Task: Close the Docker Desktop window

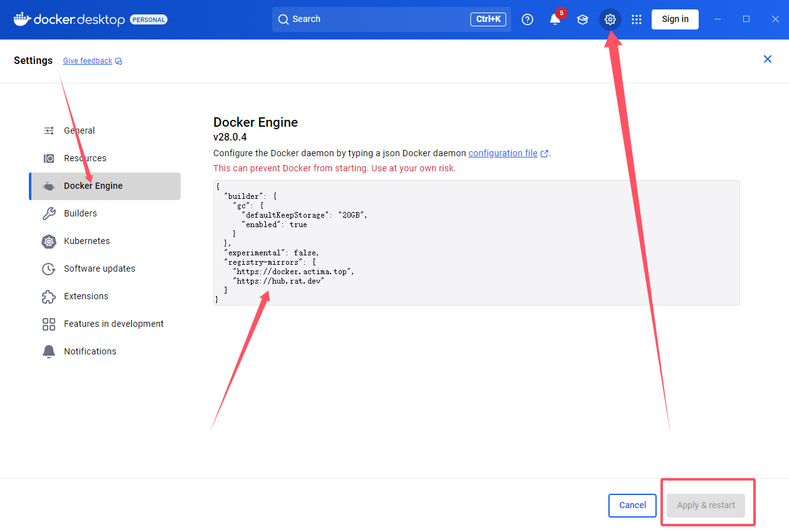Action: click(x=775, y=19)
